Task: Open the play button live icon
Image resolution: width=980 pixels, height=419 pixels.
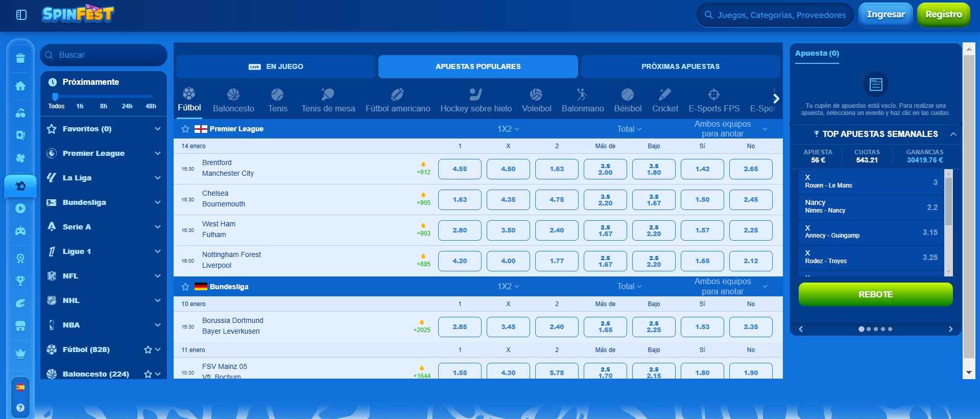Action: coord(20,208)
